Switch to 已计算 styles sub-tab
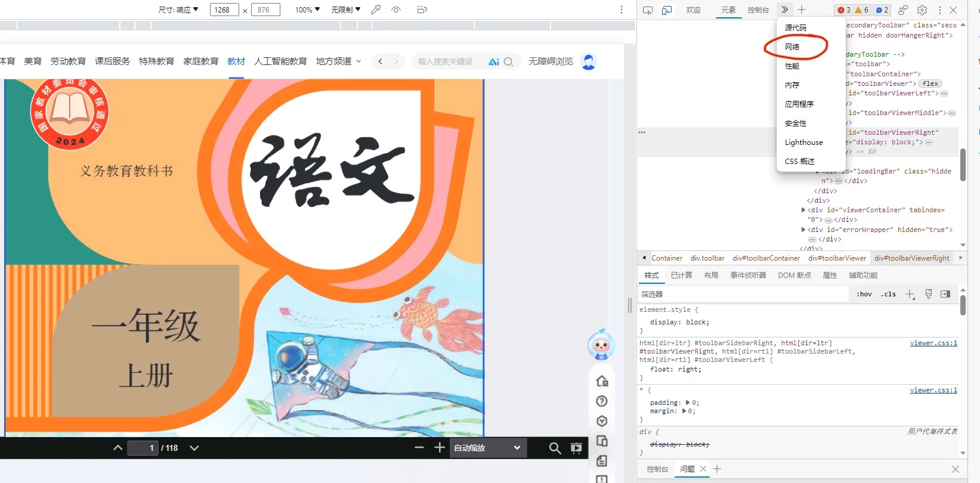The height and width of the screenshot is (483, 980). tap(681, 275)
